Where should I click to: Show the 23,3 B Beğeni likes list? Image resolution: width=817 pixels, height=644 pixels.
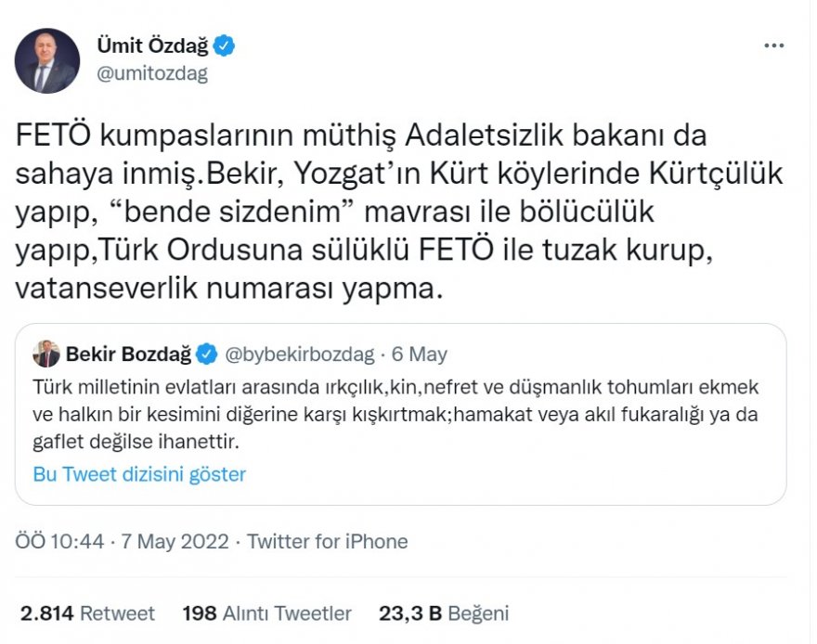pos(444,613)
